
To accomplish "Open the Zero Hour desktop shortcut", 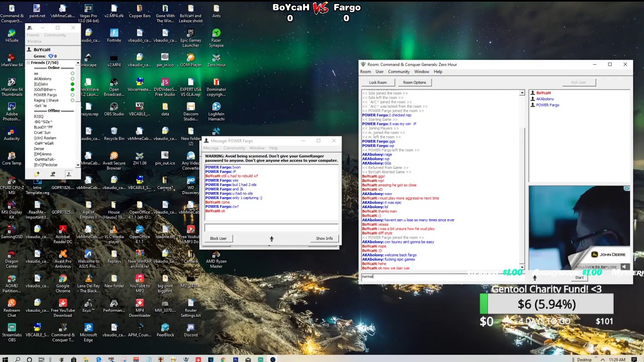I will [x=216, y=60].
